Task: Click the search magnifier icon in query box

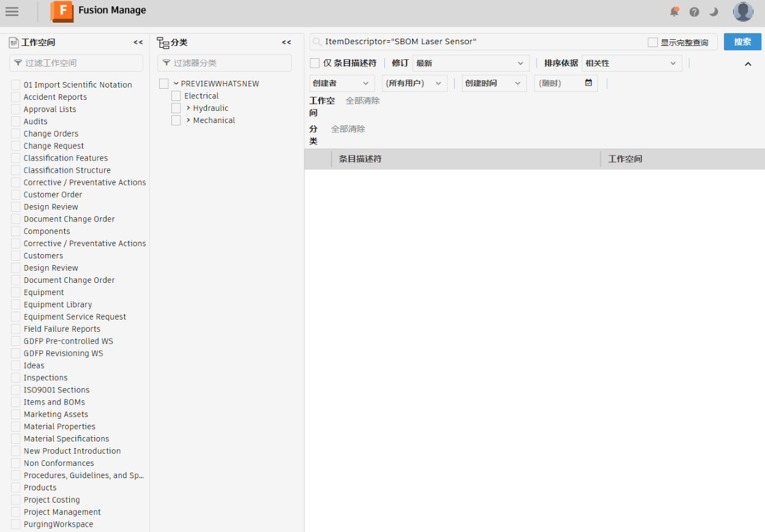Action: [x=317, y=42]
